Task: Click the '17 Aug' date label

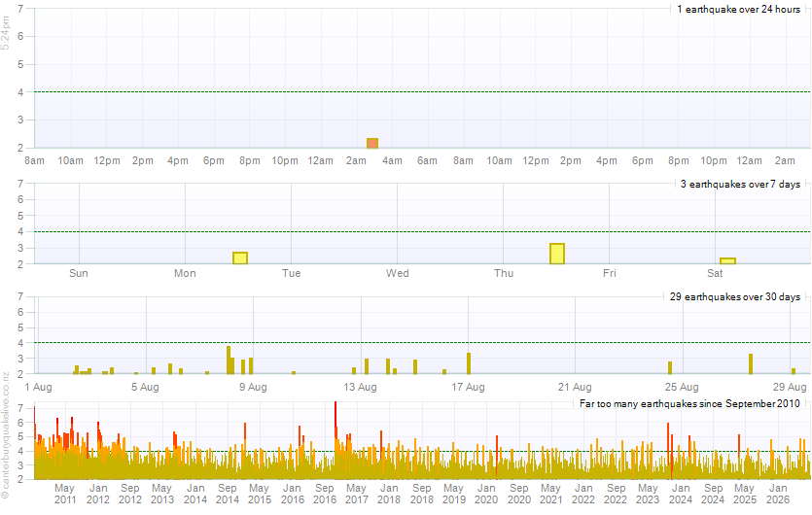Action: point(468,387)
